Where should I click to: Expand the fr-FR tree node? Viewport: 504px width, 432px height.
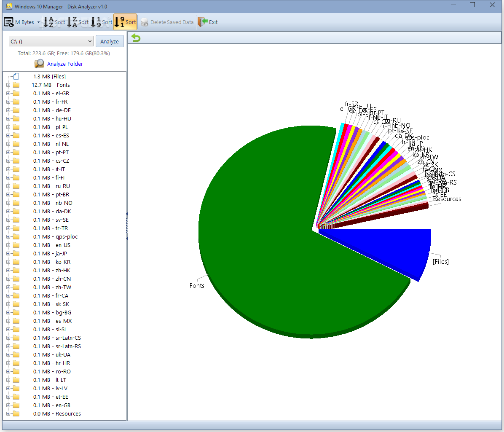coord(8,102)
